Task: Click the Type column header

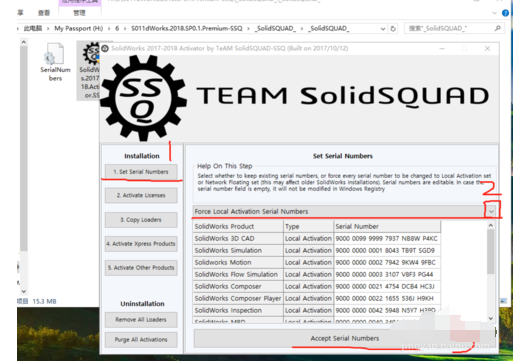Action: [x=308, y=227]
